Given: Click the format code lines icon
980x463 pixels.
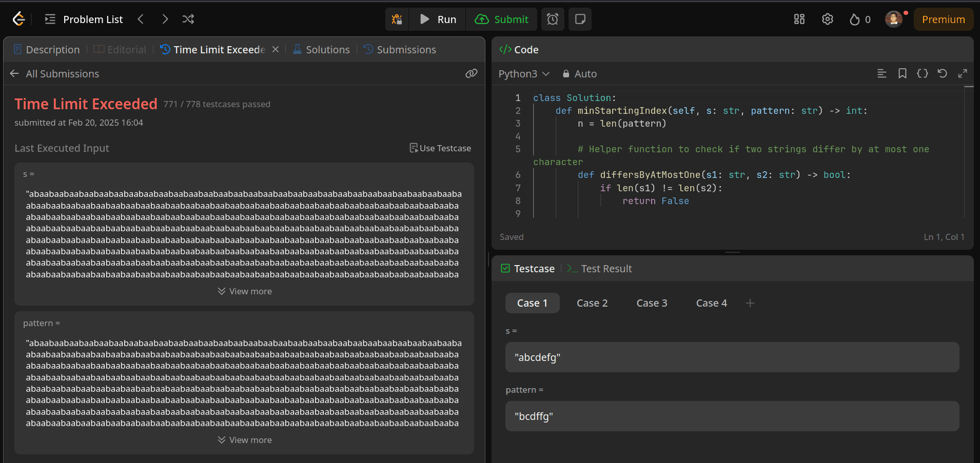Looking at the screenshot, I should [x=882, y=74].
